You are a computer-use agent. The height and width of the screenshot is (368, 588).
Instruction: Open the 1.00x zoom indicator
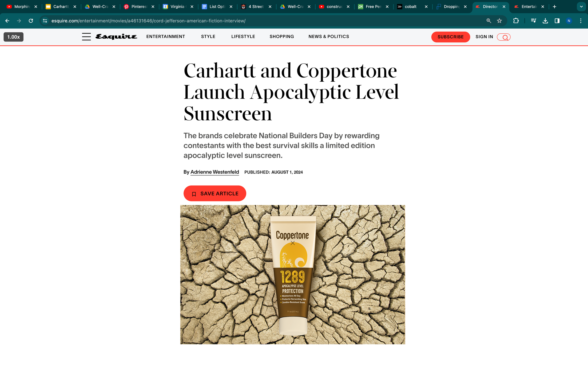14,37
